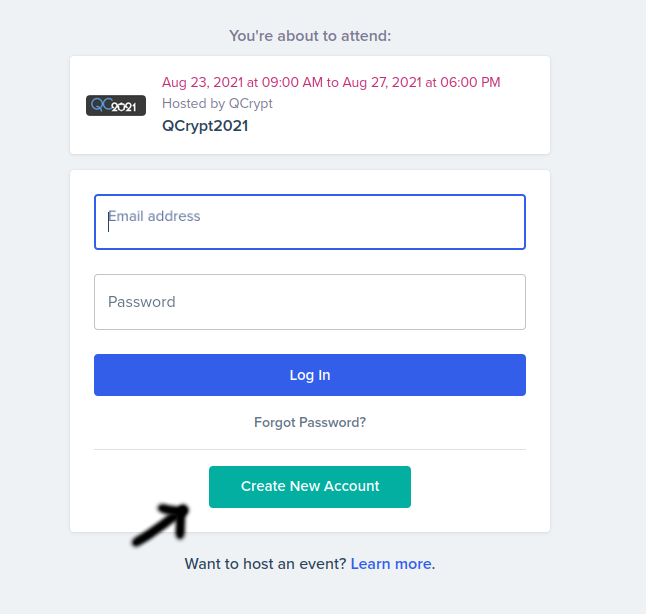This screenshot has width=646, height=614.
Task: Click the "You're about to attend:" heading
Action: 310,36
